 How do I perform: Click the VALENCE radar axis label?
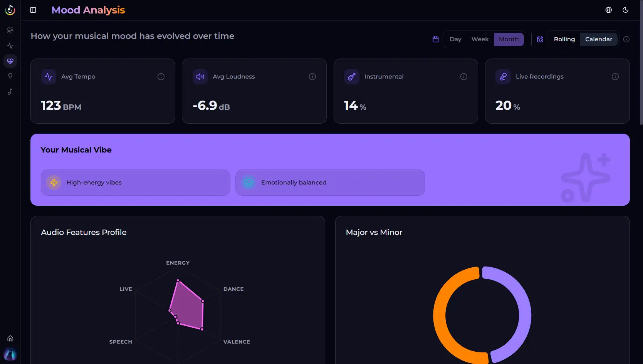[x=237, y=342]
